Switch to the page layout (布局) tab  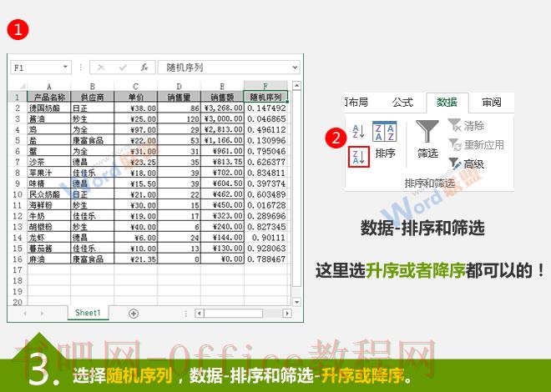click(356, 103)
